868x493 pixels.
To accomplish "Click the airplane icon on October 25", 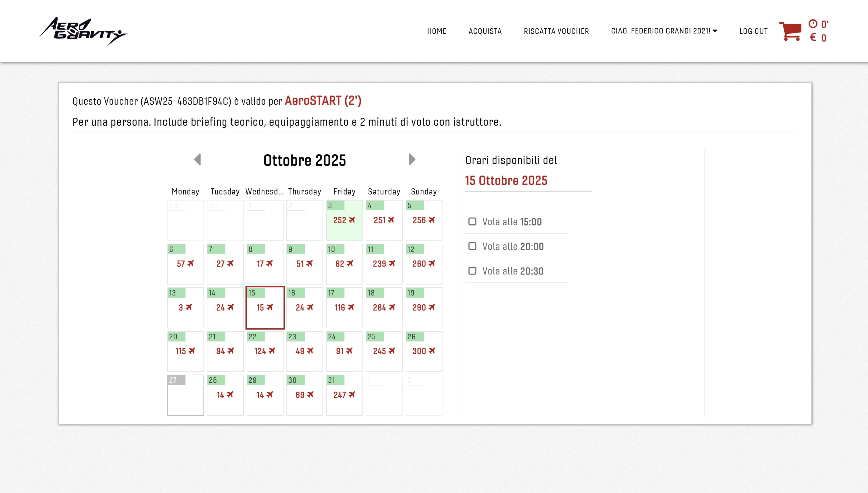I will [392, 351].
